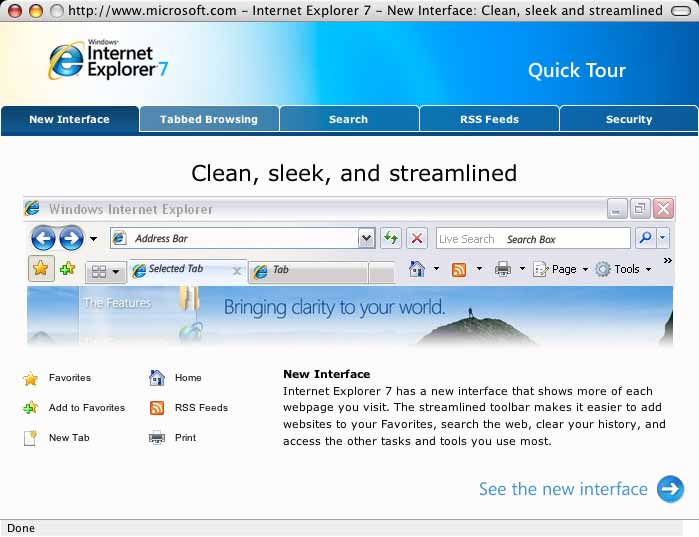Open the Tools menu
The image size is (699, 537).
pos(624,269)
